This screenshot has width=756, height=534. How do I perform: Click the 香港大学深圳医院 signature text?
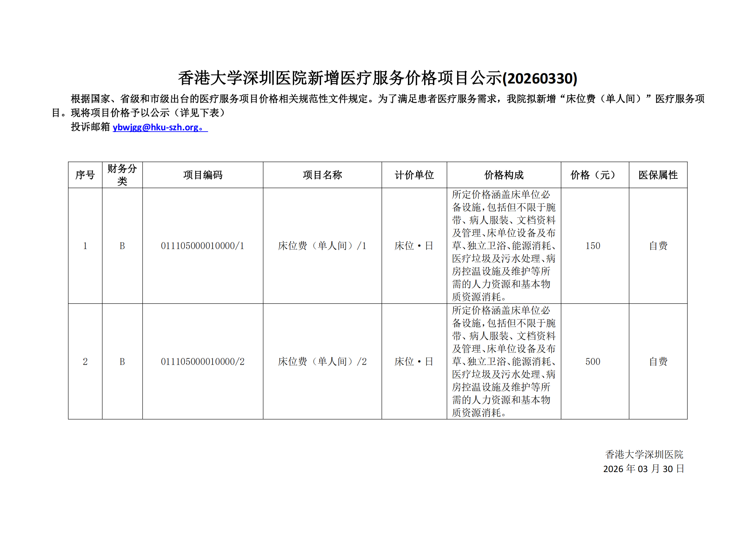pyautogui.click(x=644, y=455)
